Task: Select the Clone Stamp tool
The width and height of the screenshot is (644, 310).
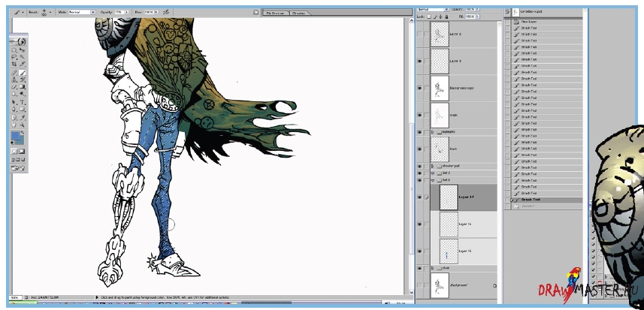Action: point(14,80)
